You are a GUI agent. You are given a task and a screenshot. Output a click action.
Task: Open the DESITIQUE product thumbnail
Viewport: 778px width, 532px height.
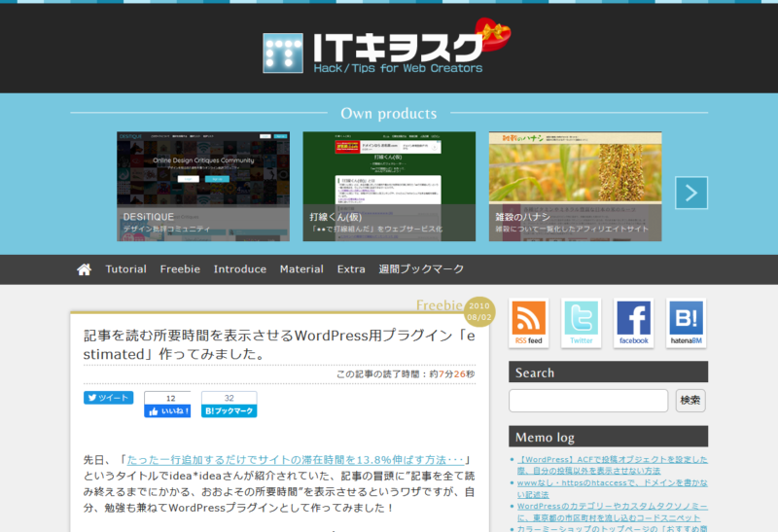click(x=203, y=186)
